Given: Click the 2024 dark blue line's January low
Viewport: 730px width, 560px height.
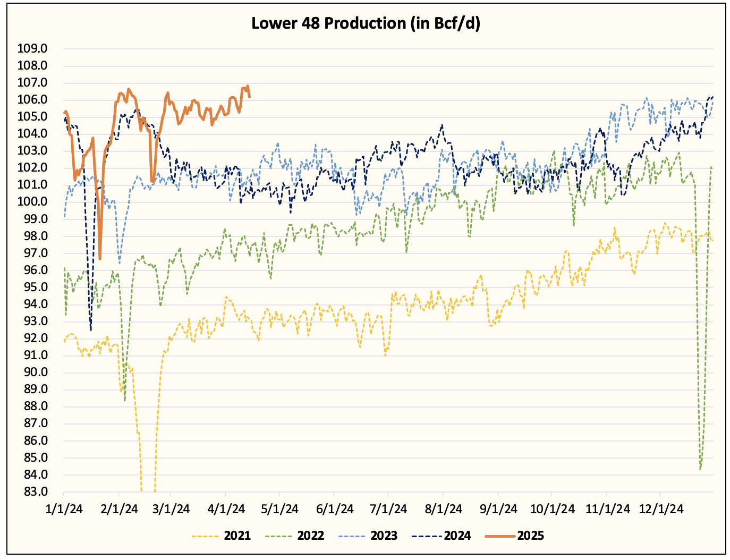Looking at the screenshot, I should tap(91, 330).
